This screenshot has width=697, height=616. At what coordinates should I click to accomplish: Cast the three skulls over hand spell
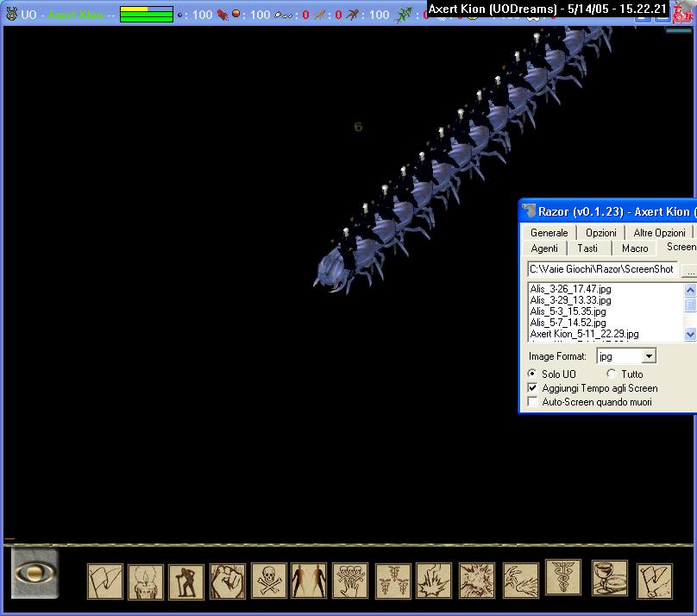pyautogui.click(x=350, y=581)
